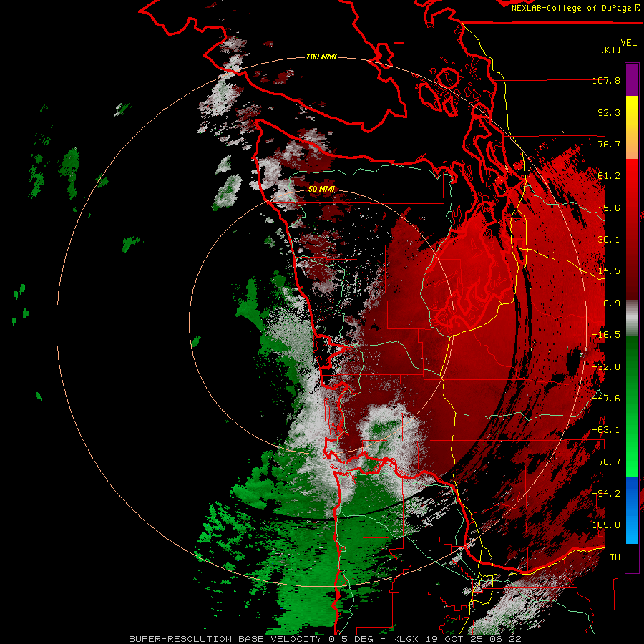Click the -94.2 velocity scale value

coord(606,494)
